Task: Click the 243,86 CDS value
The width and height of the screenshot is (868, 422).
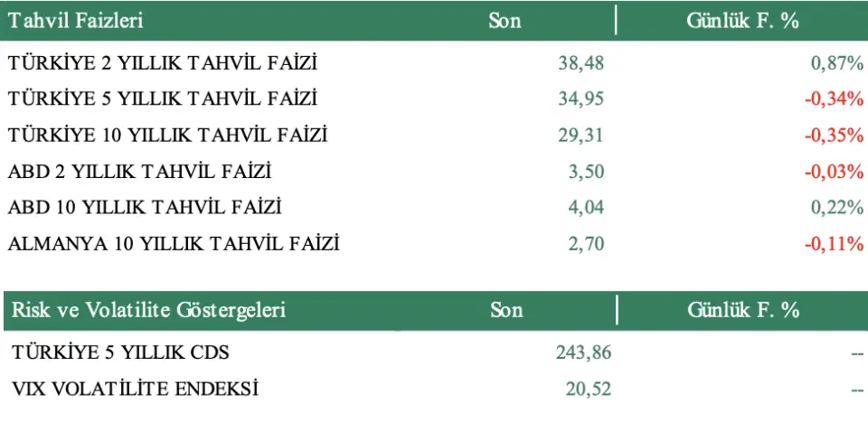Action: [583, 352]
